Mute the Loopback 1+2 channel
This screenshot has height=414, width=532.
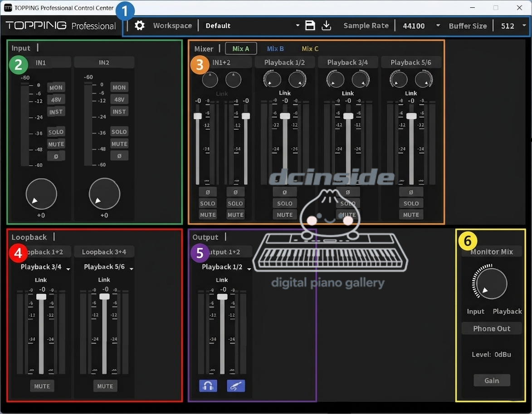tap(42, 386)
